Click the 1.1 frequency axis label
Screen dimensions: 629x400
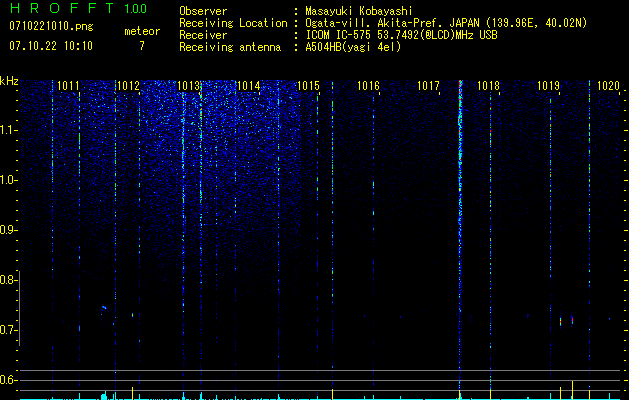(x=8, y=130)
